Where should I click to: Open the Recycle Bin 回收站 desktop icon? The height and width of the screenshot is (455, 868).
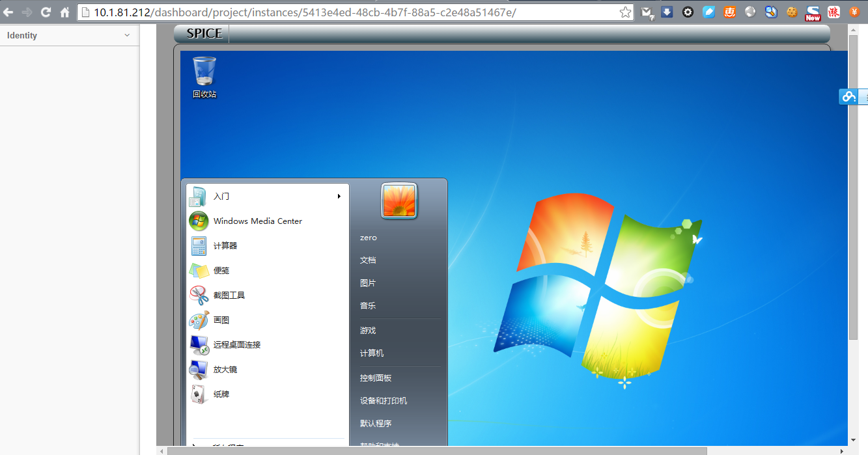click(x=204, y=77)
